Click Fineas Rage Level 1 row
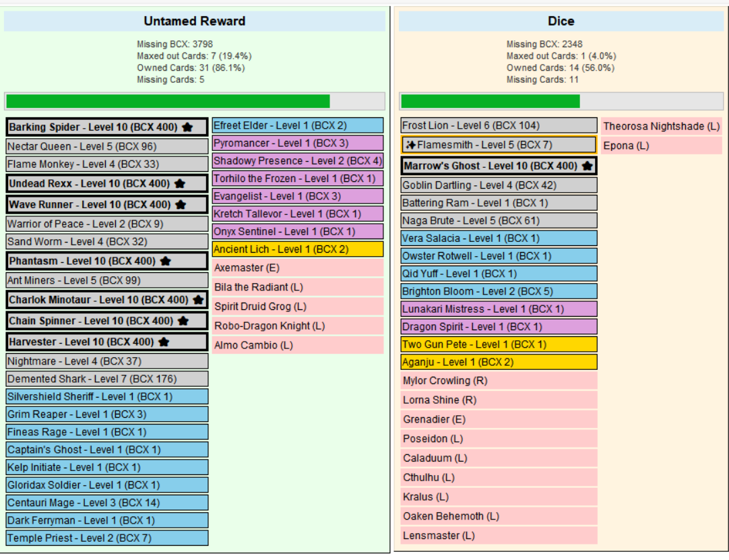Screen dimensions: 729x560 (x=107, y=432)
